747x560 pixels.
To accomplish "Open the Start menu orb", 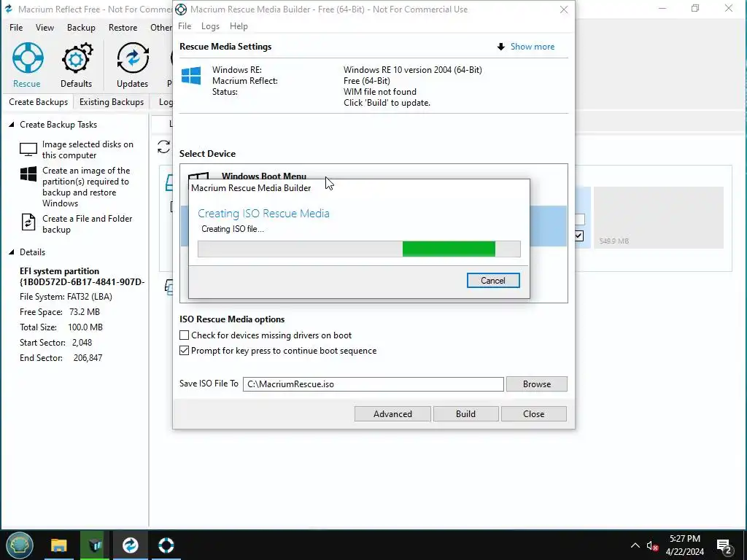I will (20, 545).
